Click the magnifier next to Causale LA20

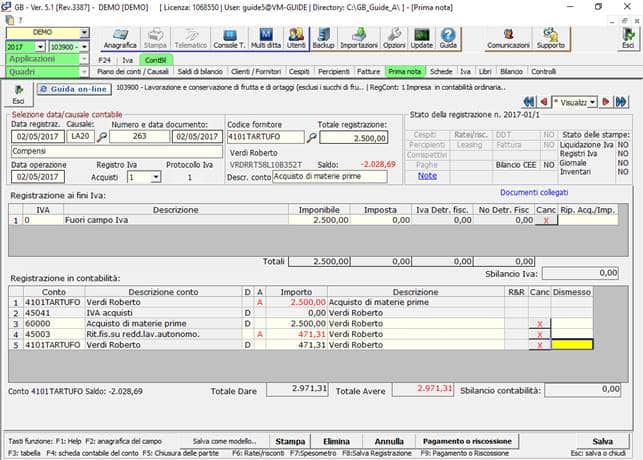click(x=101, y=137)
